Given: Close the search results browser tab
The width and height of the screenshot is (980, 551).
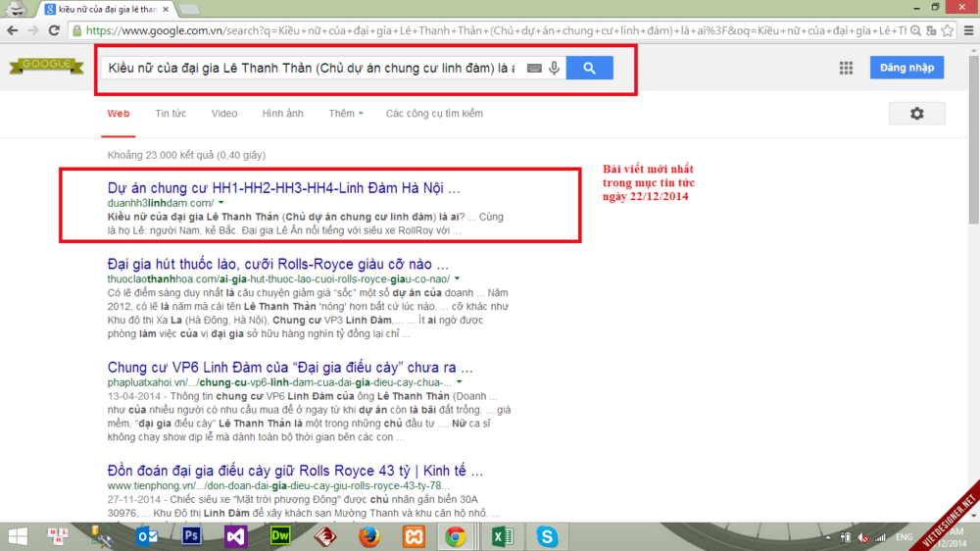Looking at the screenshot, I should 166,10.
